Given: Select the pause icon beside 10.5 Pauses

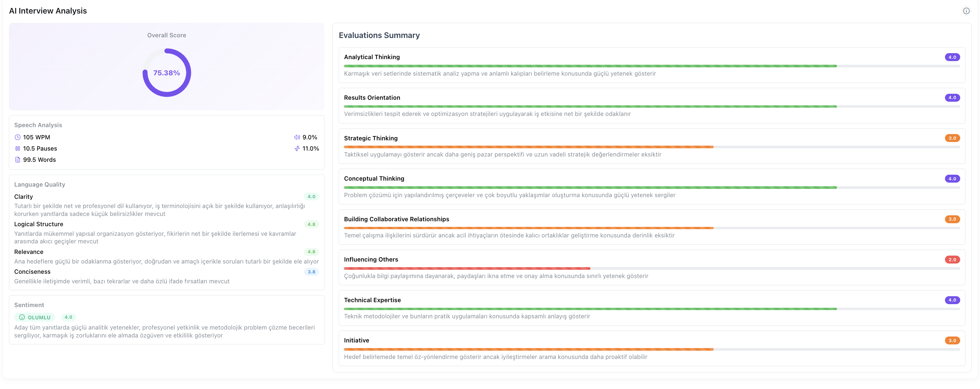Looking at the screenshot, I should 18,148.
